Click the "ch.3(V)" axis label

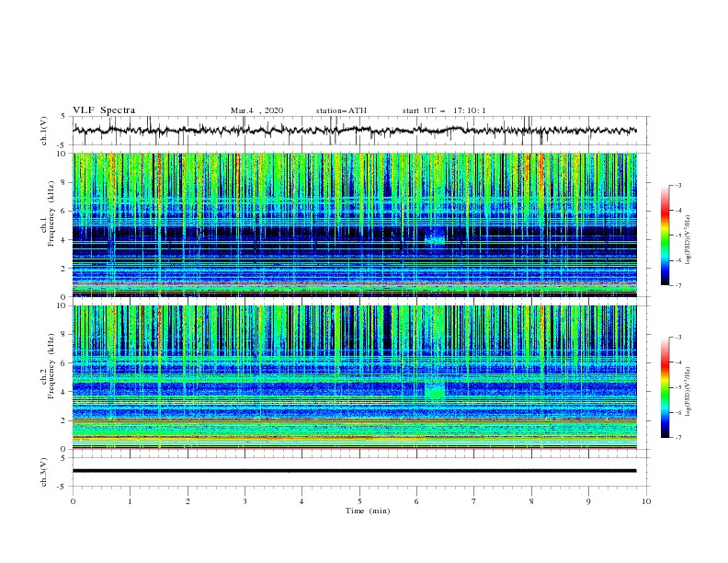coord(44,472)
